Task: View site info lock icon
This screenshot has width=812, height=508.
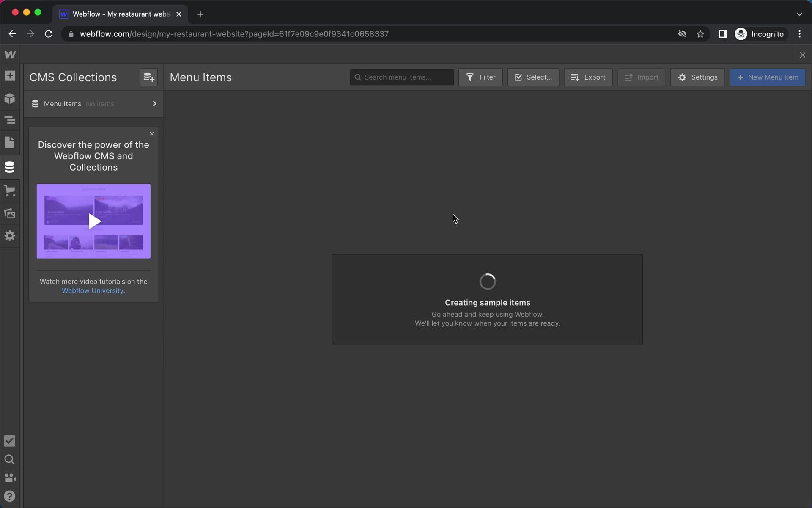Action: [71, 34]
